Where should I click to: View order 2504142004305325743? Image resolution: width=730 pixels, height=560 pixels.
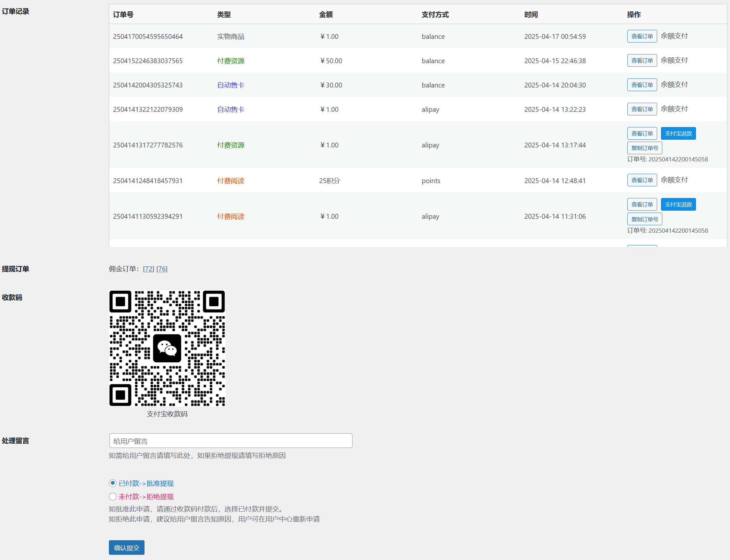(x=642, y=85)
